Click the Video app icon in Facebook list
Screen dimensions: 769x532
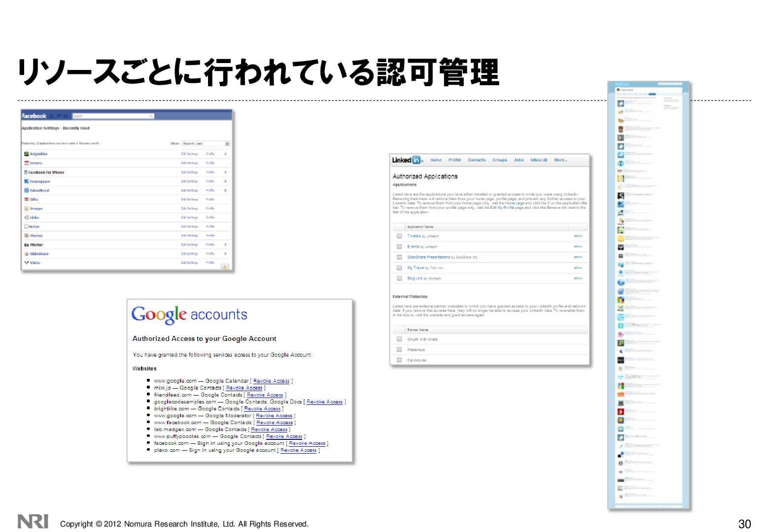coord(27,263)
